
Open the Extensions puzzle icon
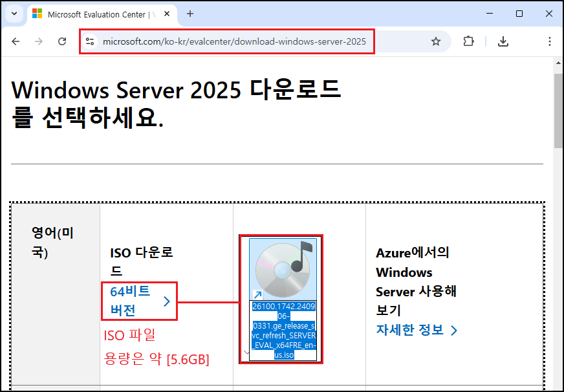468,41
